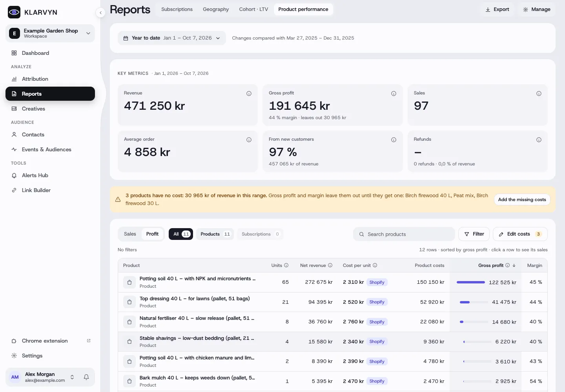Switch table view to Profit
The width and height of the screenshot is (565, 392).
tap(152, 234)
